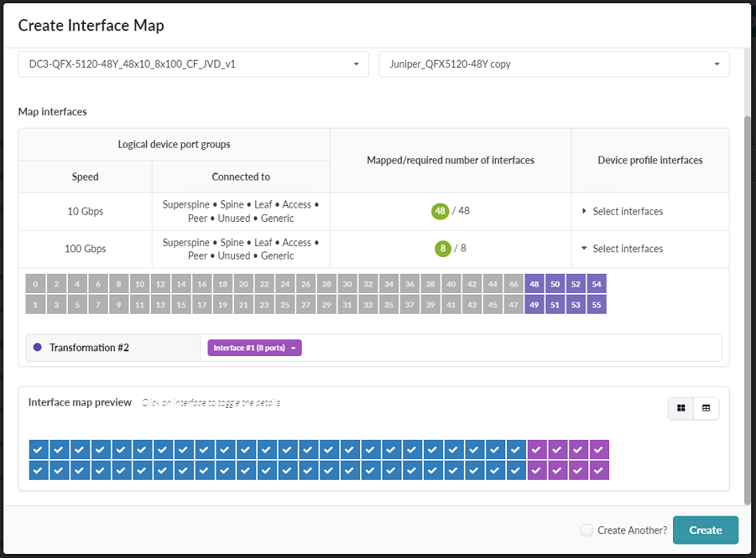Select port 48 in interface grid
The width and height of the screenshot is (756, 558).
534,284
